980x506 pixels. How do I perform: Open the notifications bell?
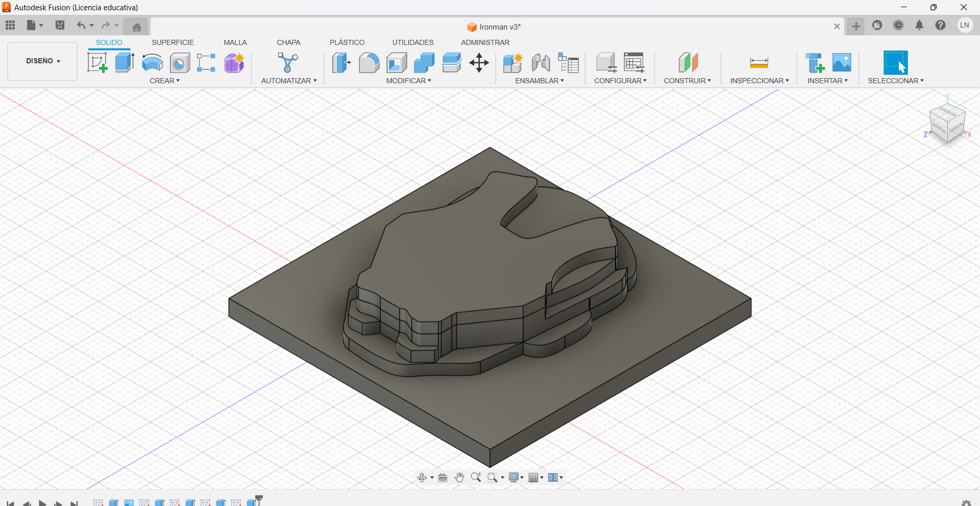click(x=919, y=25)
